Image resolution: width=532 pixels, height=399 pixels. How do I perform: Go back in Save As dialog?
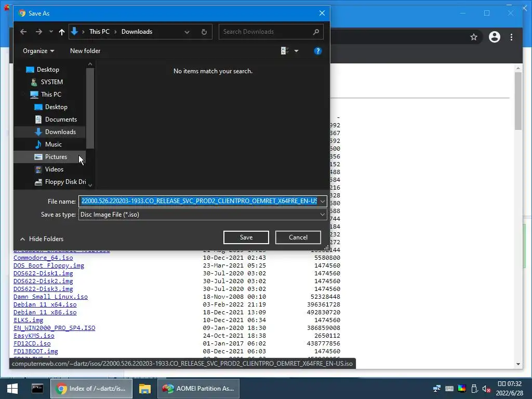tap(23, 32)
